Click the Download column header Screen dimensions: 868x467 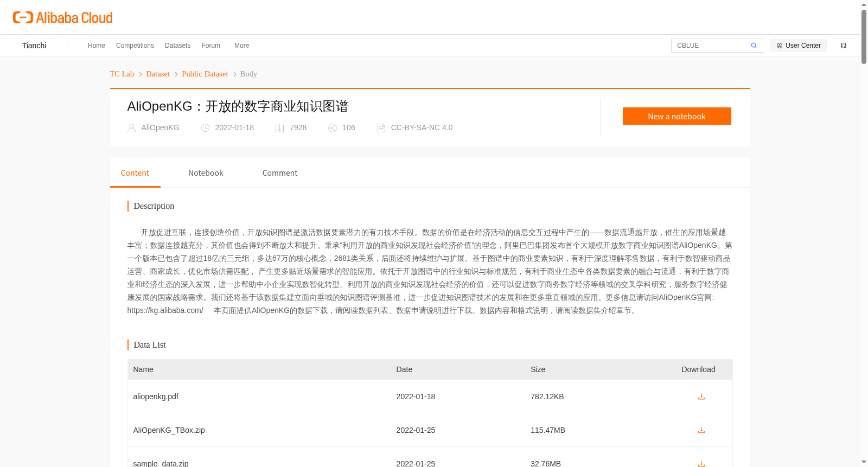[x=698, y=369]
